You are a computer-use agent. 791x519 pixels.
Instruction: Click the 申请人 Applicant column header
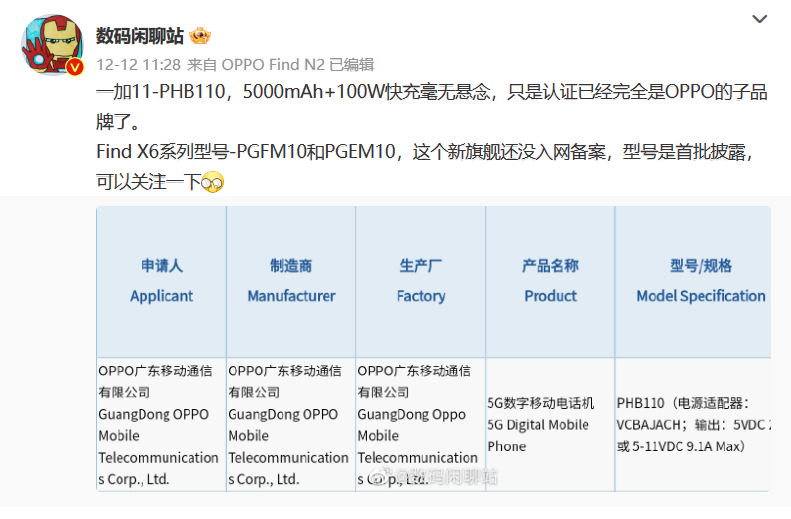coord(161,281)
